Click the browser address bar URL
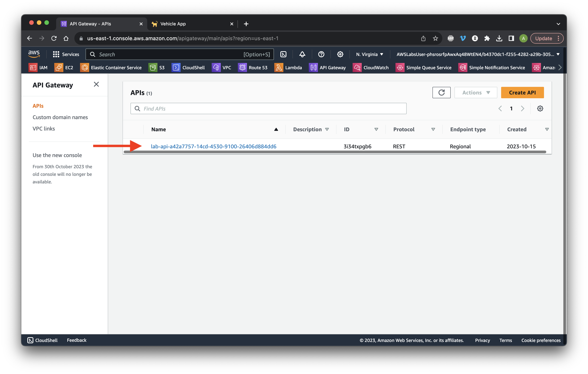 [x=183, y=38]
